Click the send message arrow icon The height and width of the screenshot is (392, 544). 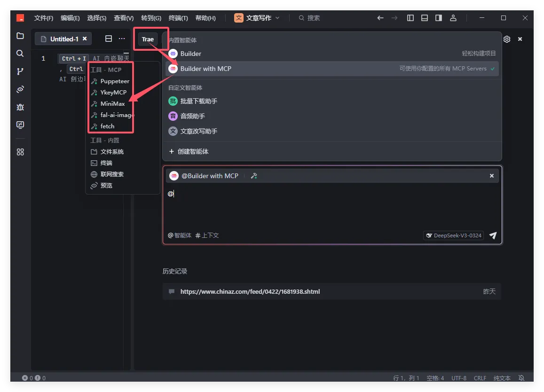tap(493, 235)
